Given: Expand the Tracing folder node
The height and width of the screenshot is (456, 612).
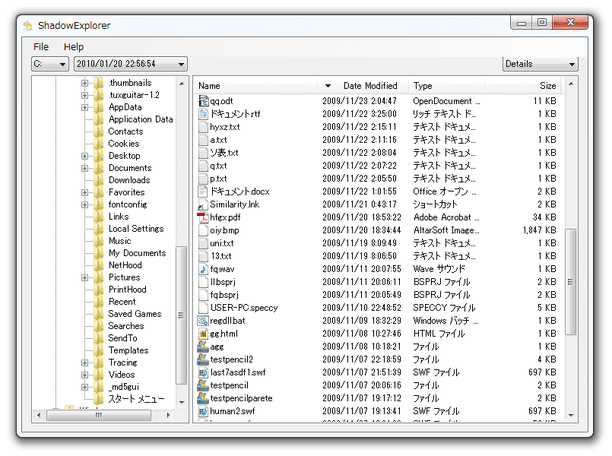Looking at the screenshot, I should [85, 362].
